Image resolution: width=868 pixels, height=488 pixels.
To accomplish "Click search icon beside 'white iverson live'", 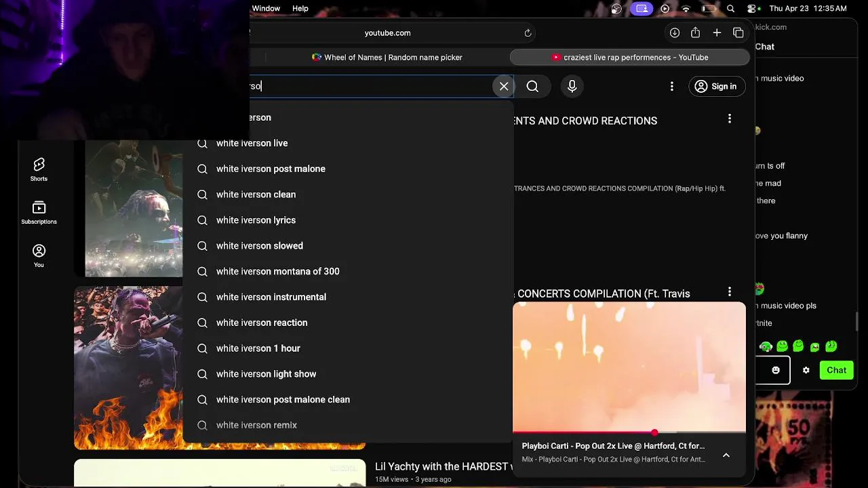I will pos(202,143).
